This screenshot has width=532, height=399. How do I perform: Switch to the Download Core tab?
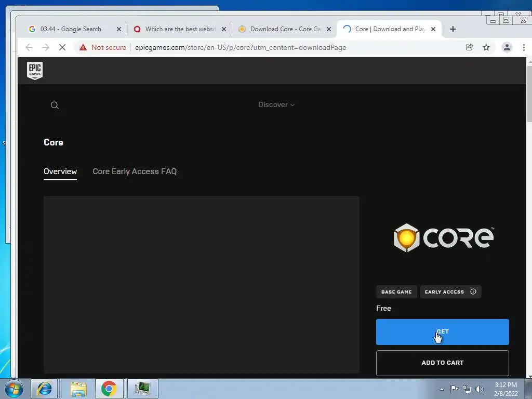click(285, 29)
